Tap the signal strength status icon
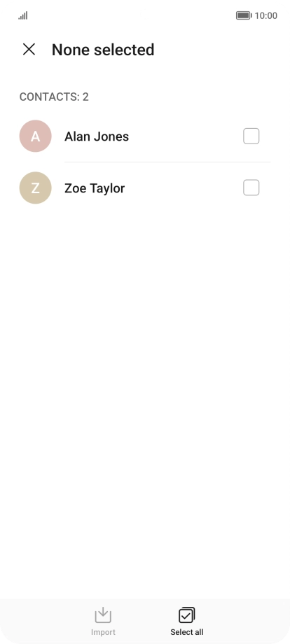This screenshot has width=290, height=644. point(23,15)
